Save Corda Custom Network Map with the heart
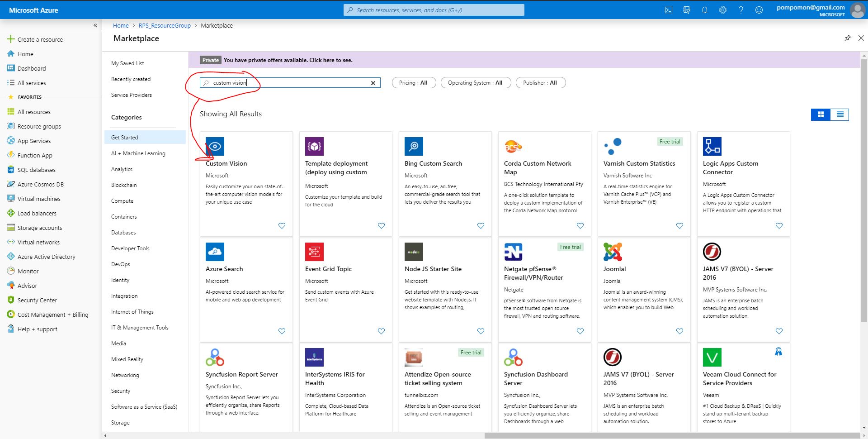Image resolution: width=868 pixels, height=439 pixels. point(580,225)
